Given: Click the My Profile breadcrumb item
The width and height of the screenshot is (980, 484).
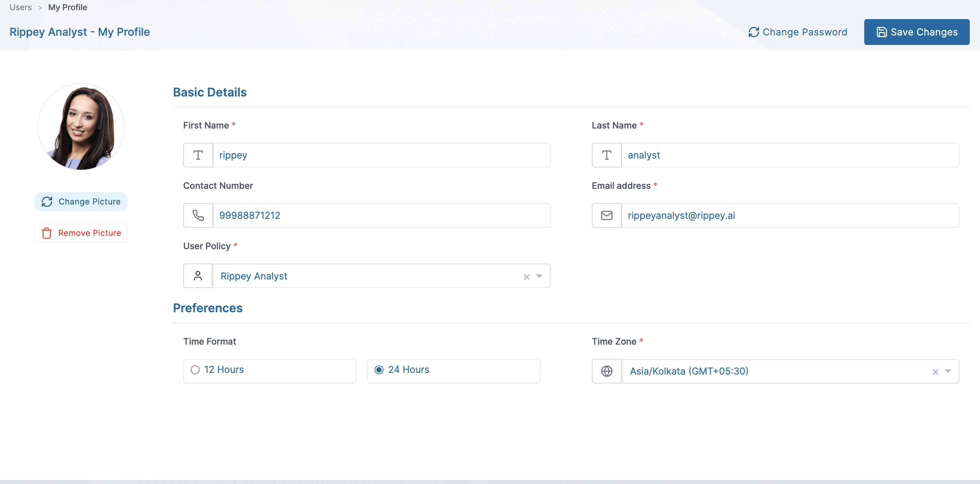Looking at the screenshot, I should (68, 7).
